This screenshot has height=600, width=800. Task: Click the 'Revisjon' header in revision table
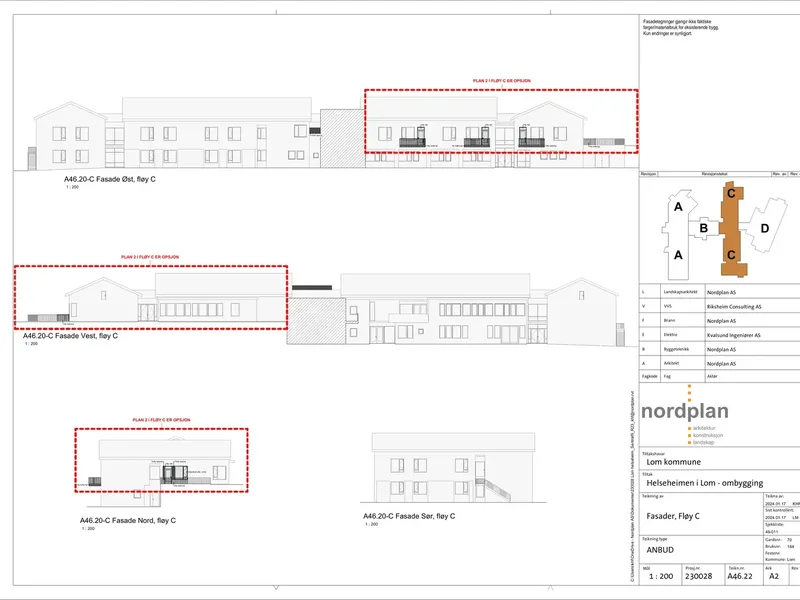648,174
